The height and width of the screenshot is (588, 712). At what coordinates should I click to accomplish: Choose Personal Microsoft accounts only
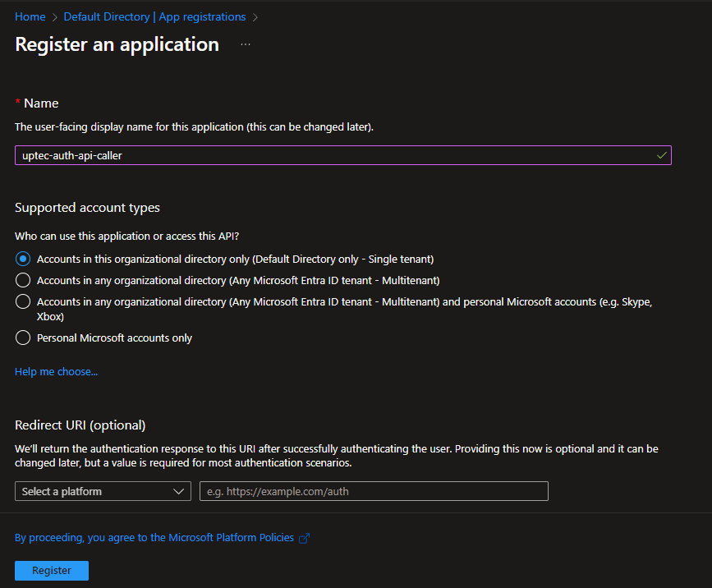(x=23, y=338)
